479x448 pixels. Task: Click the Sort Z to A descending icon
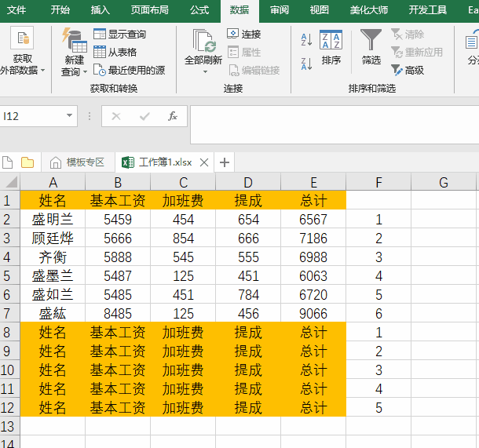click(x=306, y=62)
